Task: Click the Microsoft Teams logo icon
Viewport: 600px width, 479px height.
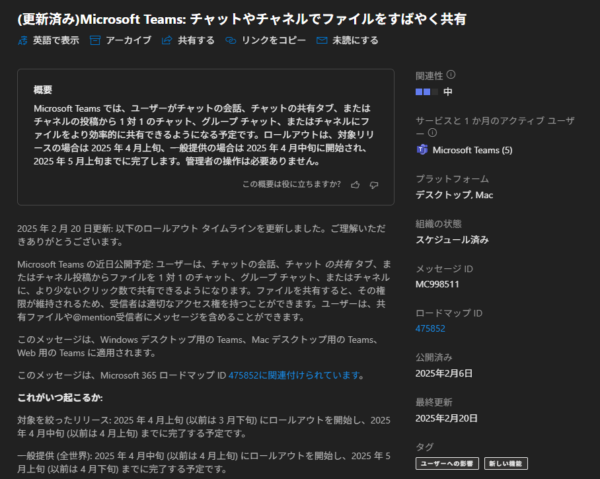Action: [x=422, y=150]
